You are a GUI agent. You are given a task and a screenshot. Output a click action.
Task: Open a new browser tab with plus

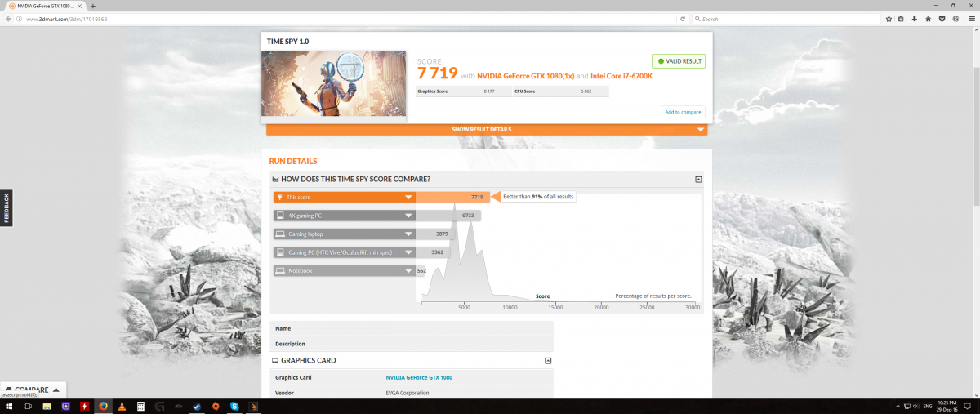point(93,6)
